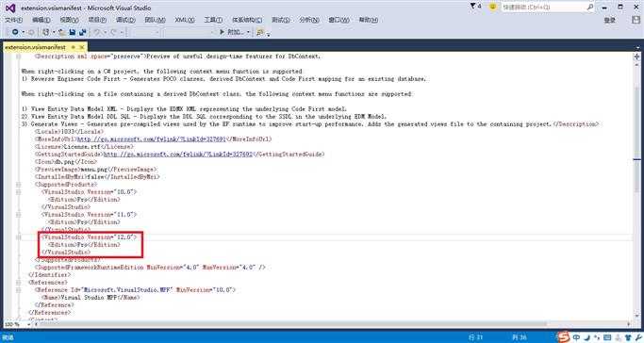The image size is (644, 343).
Task: Collapse the VisualStudio Version 11.0 node
Action: coord(19,214)
